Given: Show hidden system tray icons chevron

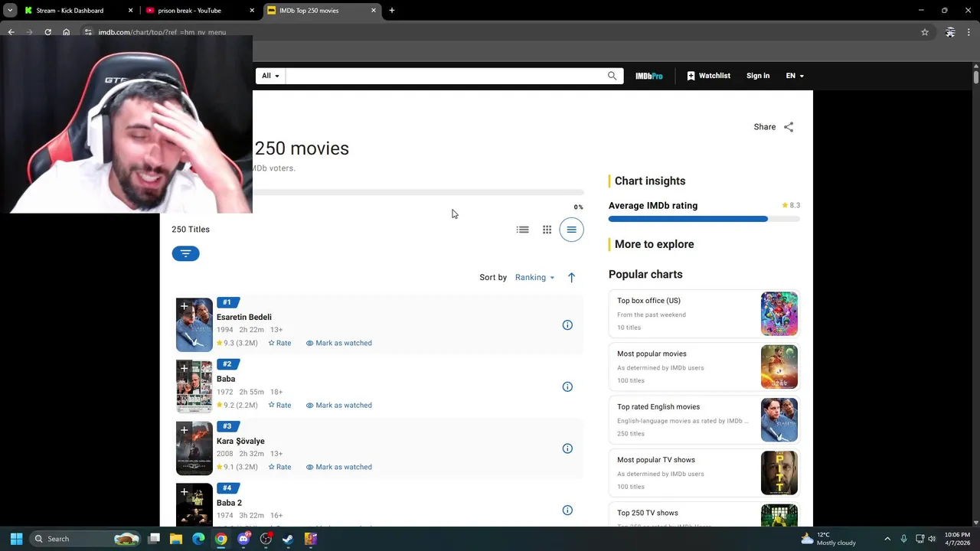Looking at the screenshot, I should point(887,539).
